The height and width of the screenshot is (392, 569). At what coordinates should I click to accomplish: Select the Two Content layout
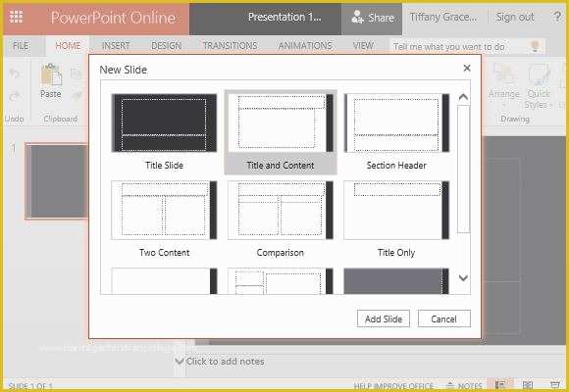coord(164,220)
